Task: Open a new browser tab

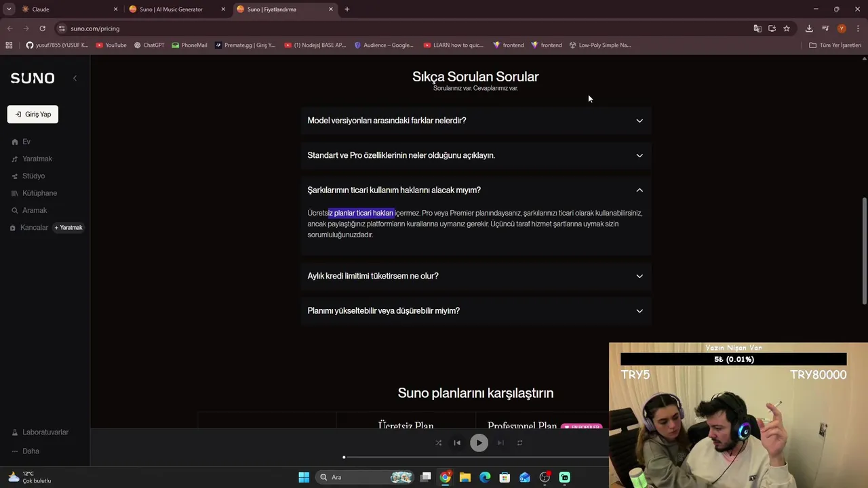Action: tap(347, 9)
